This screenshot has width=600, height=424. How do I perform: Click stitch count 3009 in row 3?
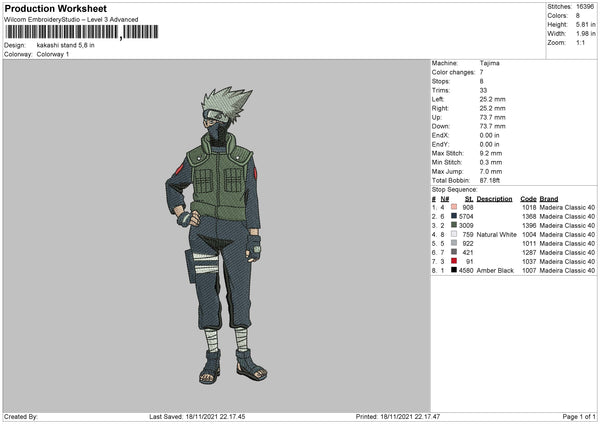point(466,225)
